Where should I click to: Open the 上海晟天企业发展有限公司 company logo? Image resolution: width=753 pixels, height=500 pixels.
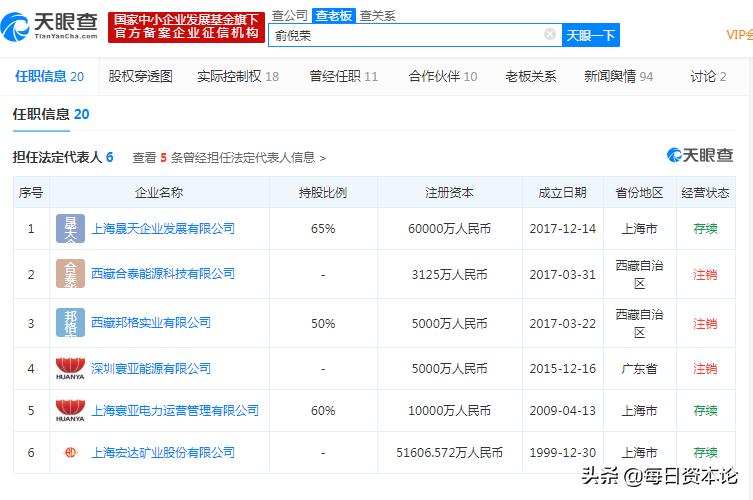tap(70, 228)
